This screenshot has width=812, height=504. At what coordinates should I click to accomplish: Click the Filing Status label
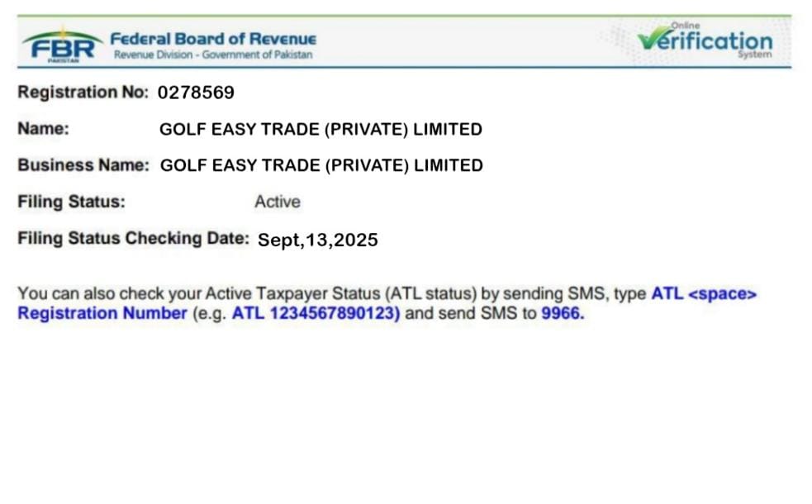click(x=71, y=202)
